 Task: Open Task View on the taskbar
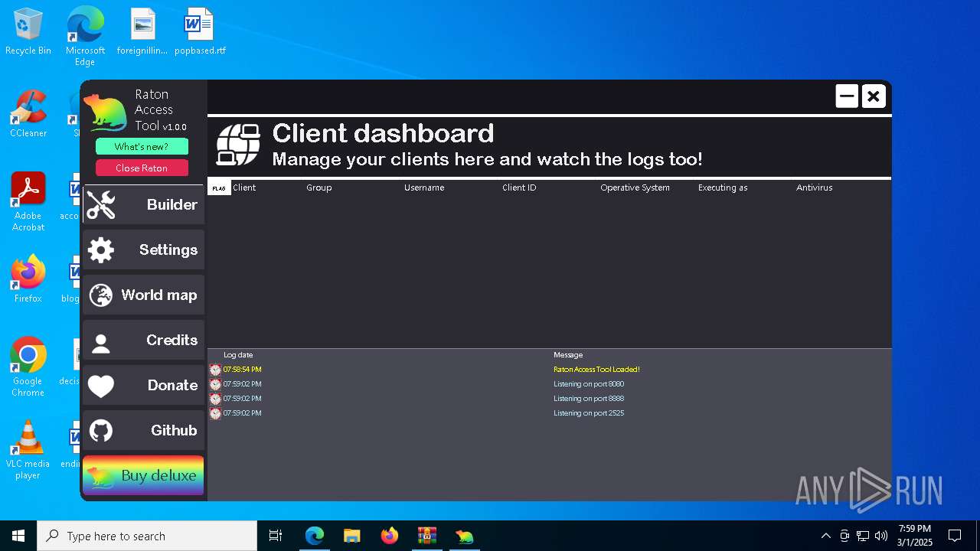click(276, 536)
